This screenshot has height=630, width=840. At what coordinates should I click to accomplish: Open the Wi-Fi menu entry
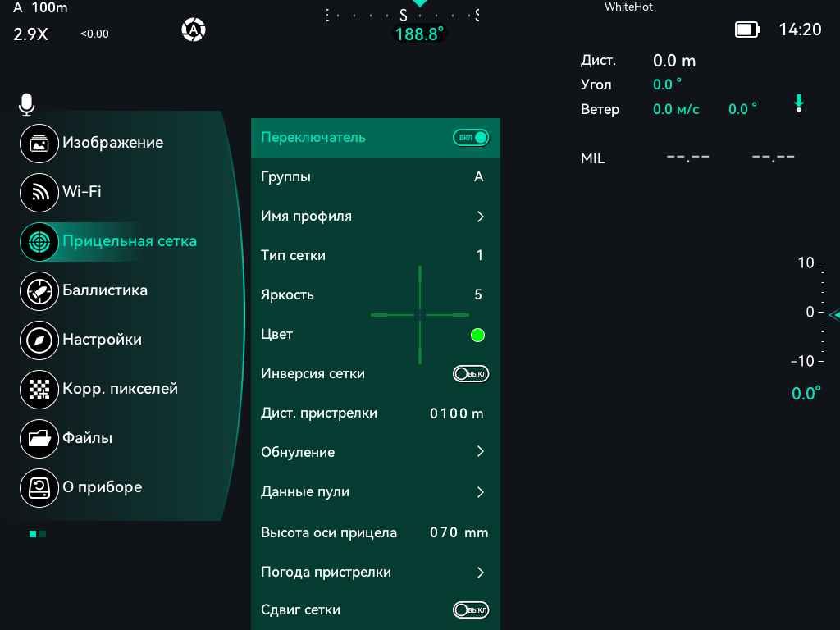pyautogui.click(x=82, y=191)
